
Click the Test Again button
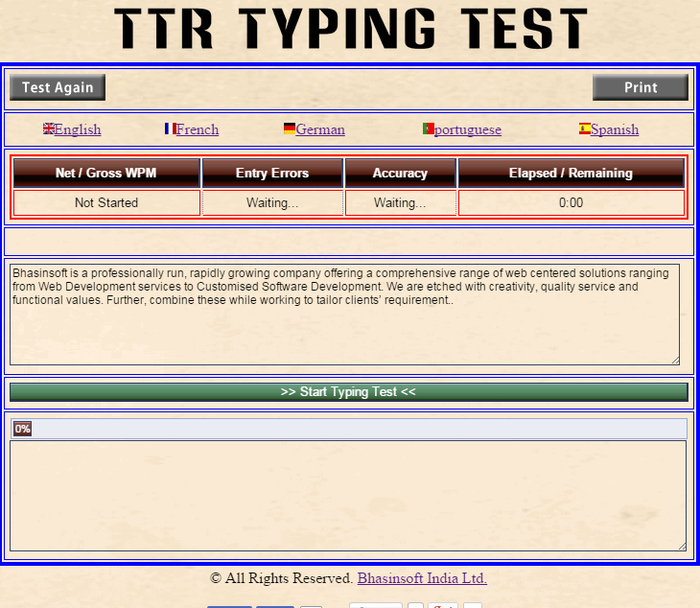[58, 87]
